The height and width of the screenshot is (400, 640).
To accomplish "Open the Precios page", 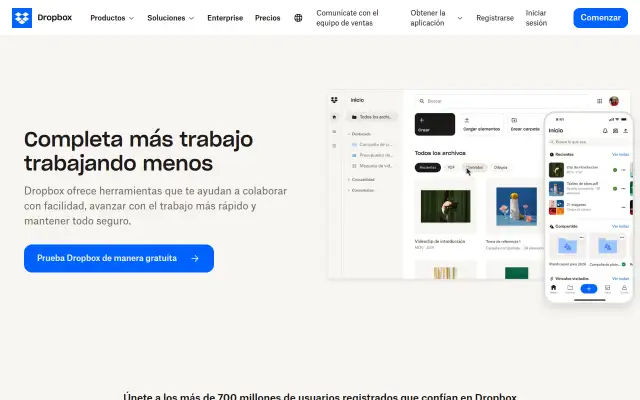I will [267, 18].
